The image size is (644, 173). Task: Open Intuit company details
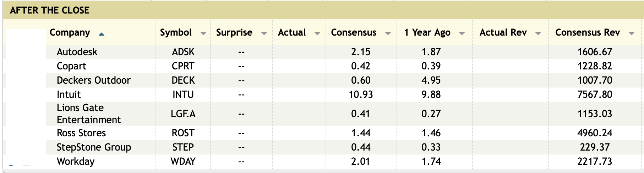(x=69, y=95)
